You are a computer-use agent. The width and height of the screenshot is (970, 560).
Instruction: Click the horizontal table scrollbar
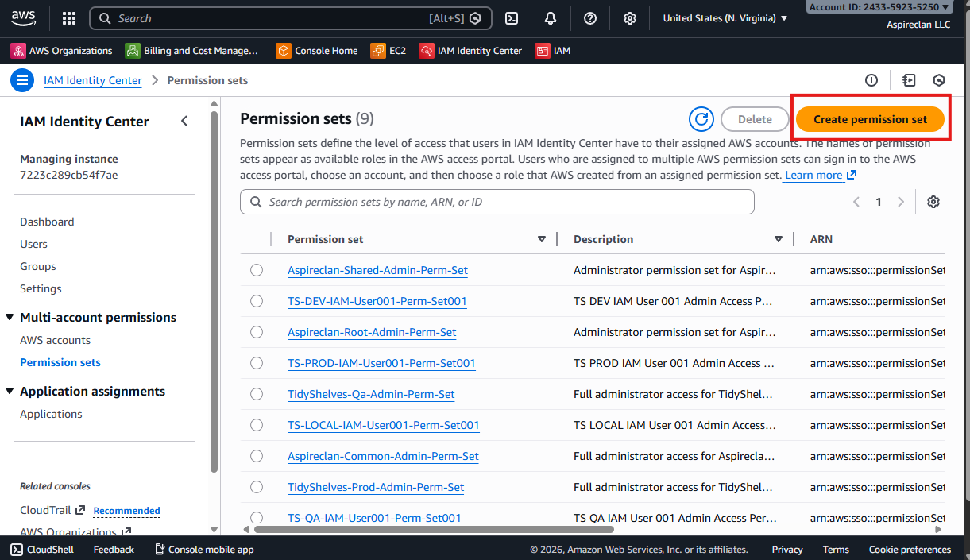tap(434, 529)
